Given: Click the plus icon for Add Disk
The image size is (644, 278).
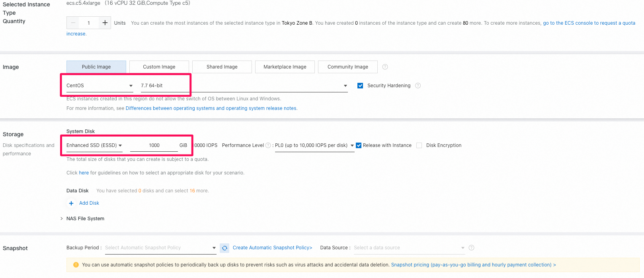Looking at the screenshot, I should 71,203.
